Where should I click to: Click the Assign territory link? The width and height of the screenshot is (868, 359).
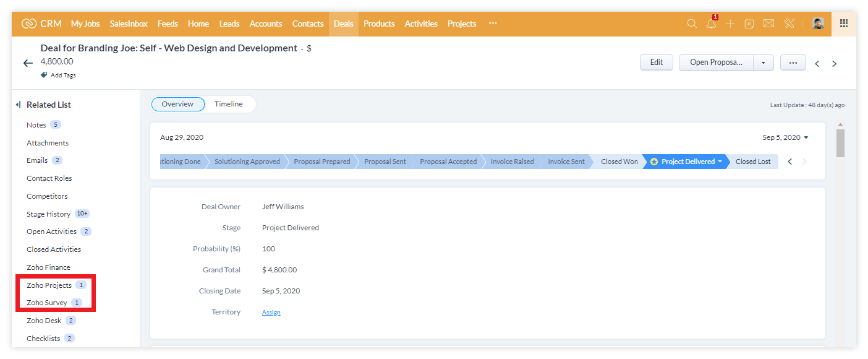pyautogui.click(x=271, y=313)
